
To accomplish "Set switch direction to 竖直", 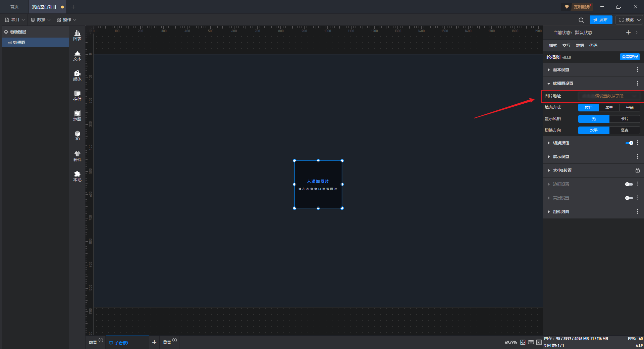I will tap(625, 130).
